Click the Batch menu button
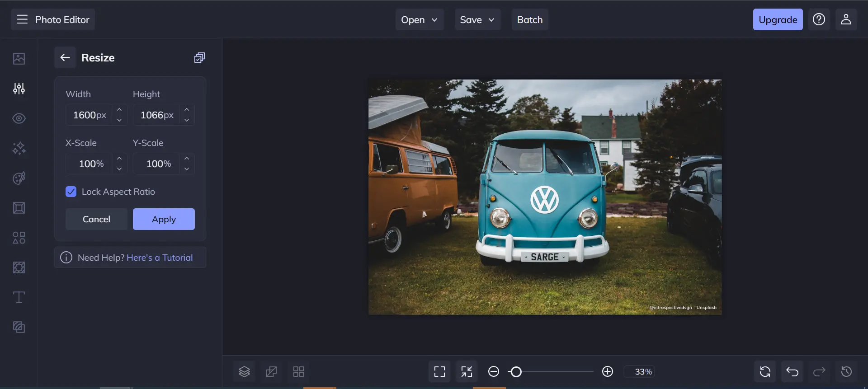Image resolution: width=868 pixels, height=389 pixels. pyautogui.click(x=530, y=19)
